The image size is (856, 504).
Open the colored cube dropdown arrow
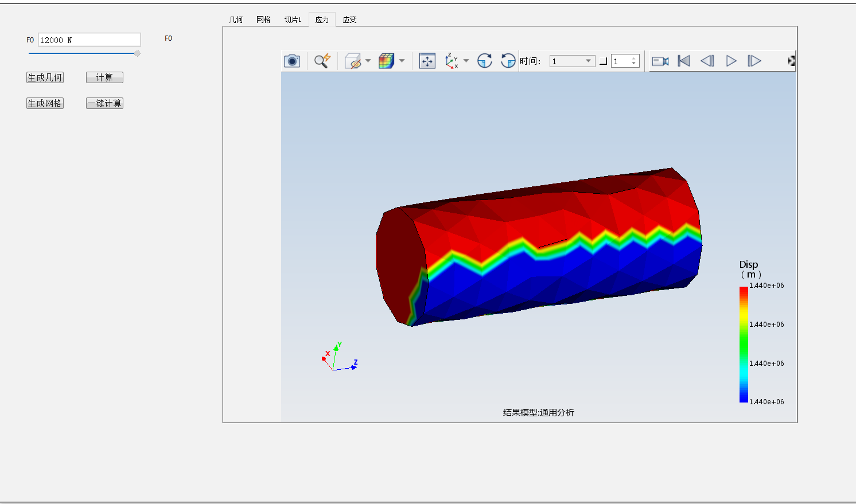pyautogui.click(x=402, y=61)
